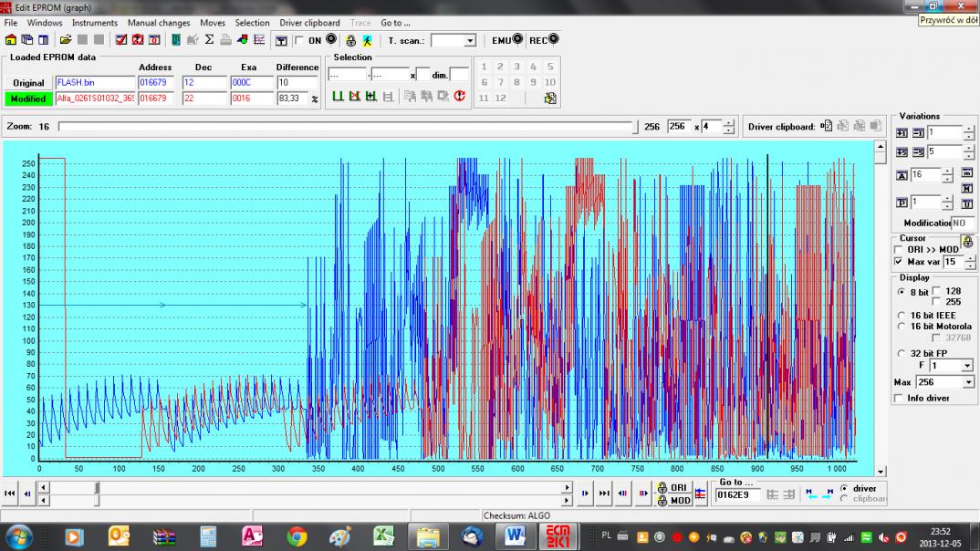Image resolution: width=980 pixels, height=551 pixels.
Task: Click the first Driver clipboard icon
Action: (x=827, y=126)
